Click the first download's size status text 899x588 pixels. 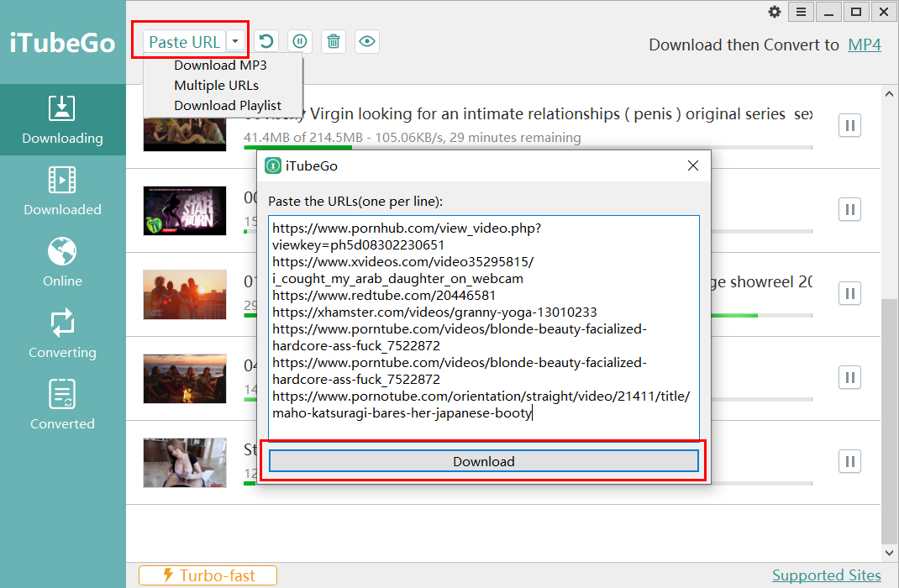point(413,138)
